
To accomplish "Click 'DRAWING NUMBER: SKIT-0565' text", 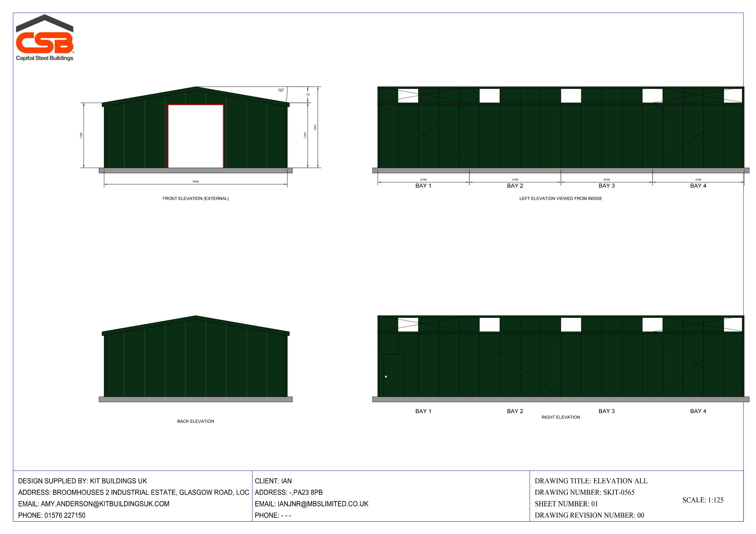I will [x=585, y=492].
